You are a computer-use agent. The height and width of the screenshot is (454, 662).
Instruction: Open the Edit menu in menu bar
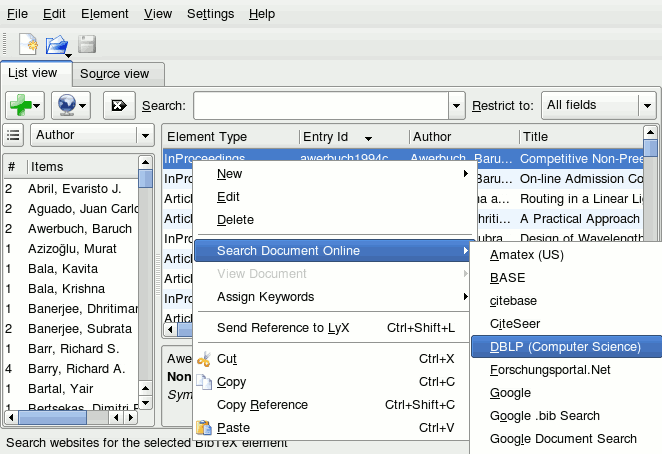(54, 14)
